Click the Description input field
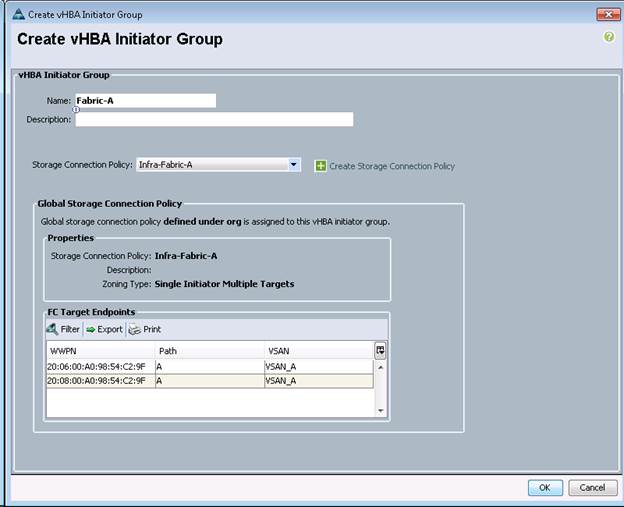This screenshot has width=624, height=507. pyautogui.click(x=214, y=119)
